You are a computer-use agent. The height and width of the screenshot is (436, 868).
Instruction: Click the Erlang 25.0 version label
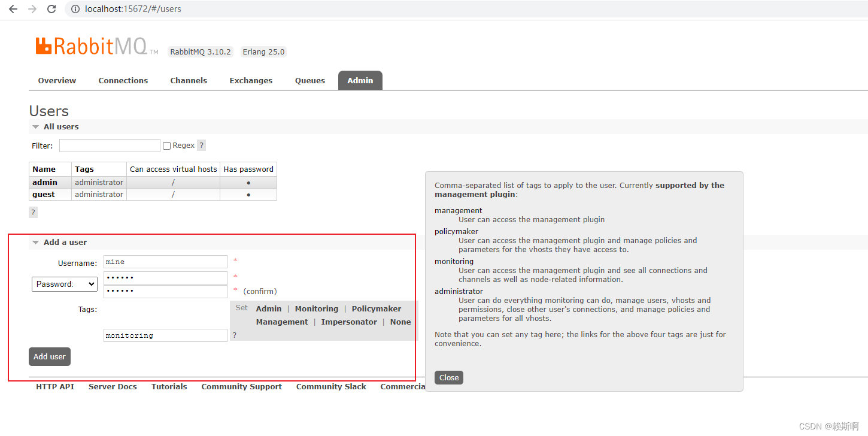pyautogui.click(x=263, y=52)
